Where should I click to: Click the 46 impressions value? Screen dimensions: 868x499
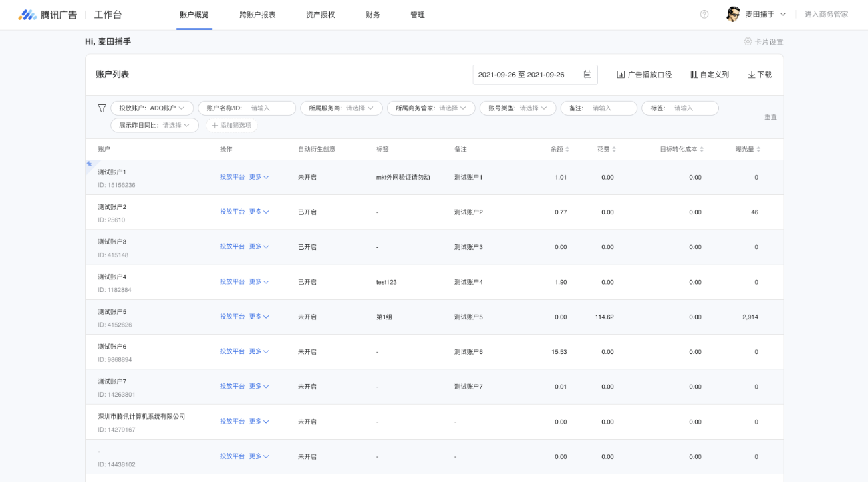[x=754, y=212]
